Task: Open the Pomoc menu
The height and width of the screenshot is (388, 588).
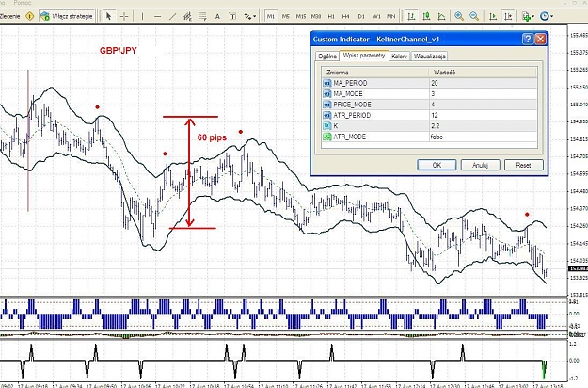Action: pyautogui.click(x=23, y=3)
